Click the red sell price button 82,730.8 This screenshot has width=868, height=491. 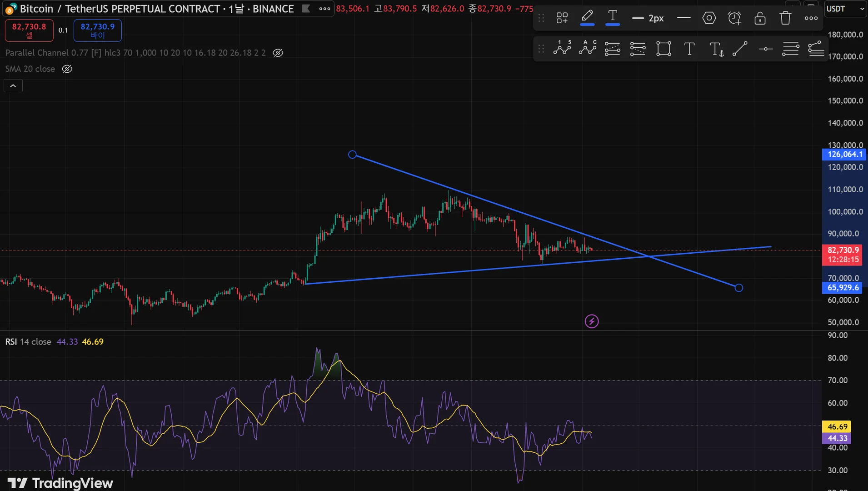pyautogui.click(x=29, y=30)
